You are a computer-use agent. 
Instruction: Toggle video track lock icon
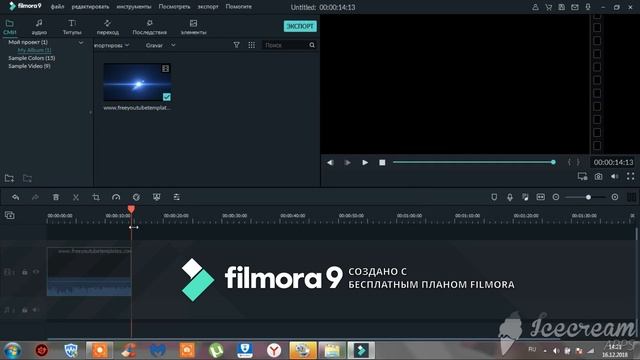tap(24, 272)
